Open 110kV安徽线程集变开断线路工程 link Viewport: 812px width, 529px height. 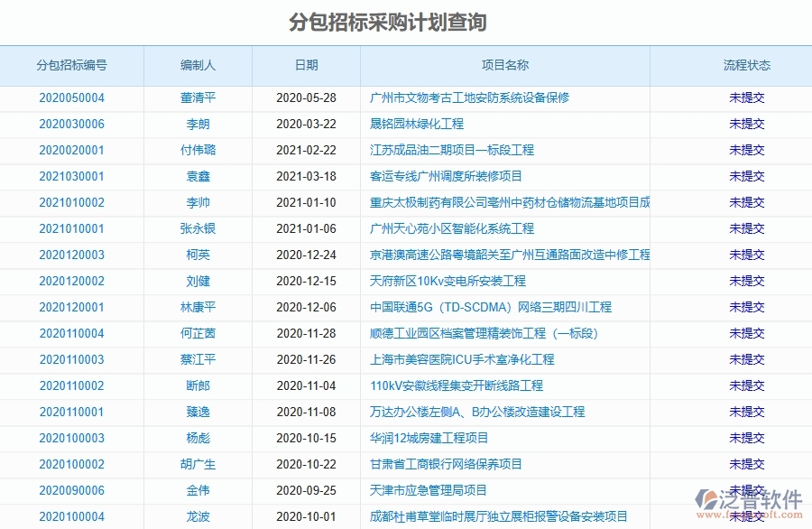pyautogui.click(x=456, y=385)
